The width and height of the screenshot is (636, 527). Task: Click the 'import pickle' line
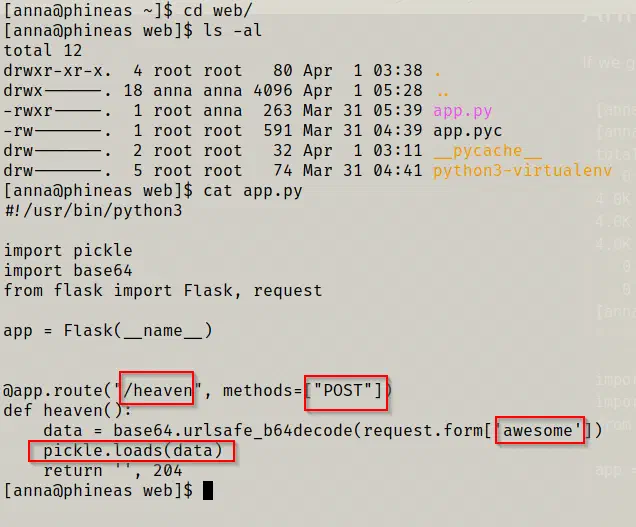point(68,251)
